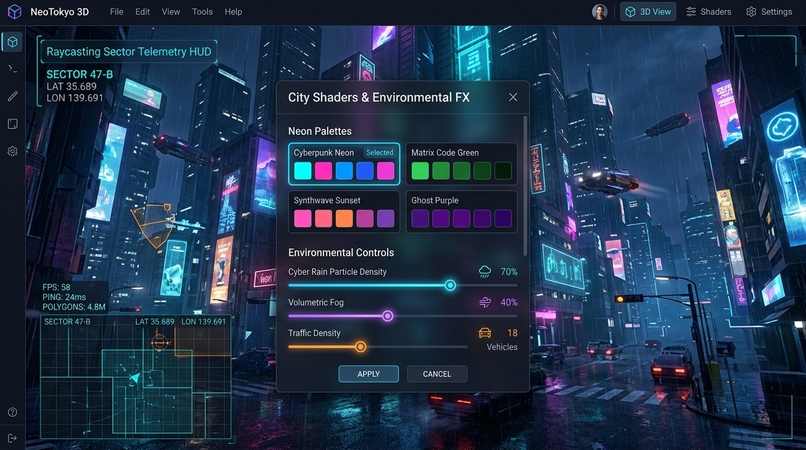Click the orange scan marker on building

coord(152,225)
